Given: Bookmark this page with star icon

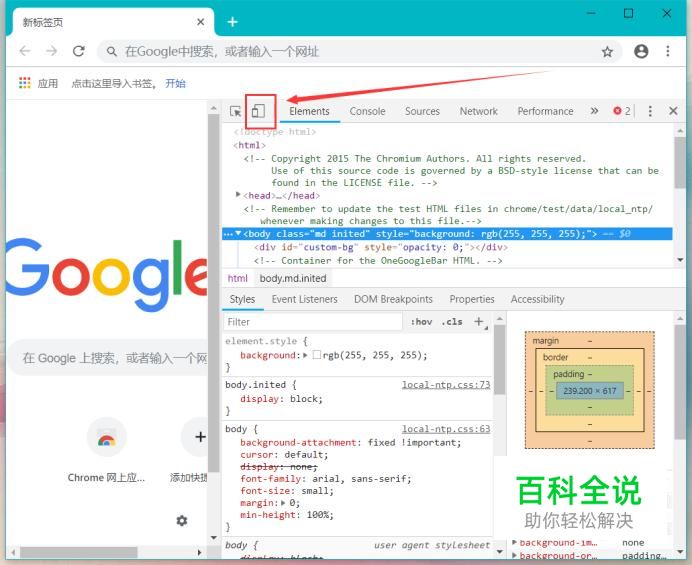Looking at the screenshot, I should [607, 52].
